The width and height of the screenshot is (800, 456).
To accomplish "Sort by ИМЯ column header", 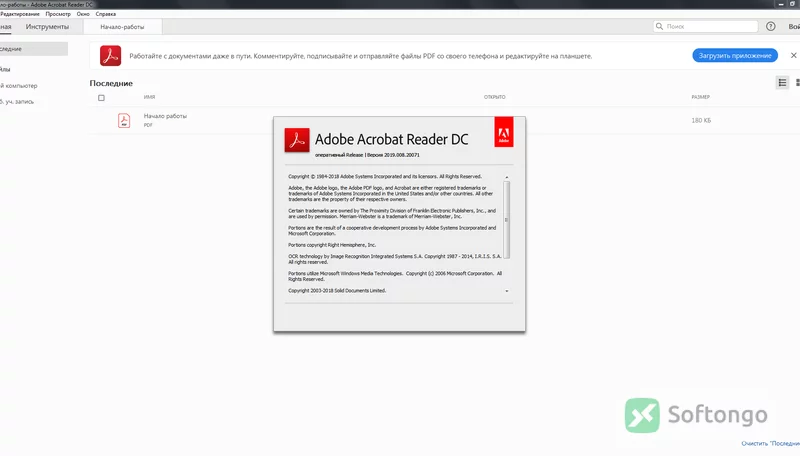I will [x=149, y=97].
